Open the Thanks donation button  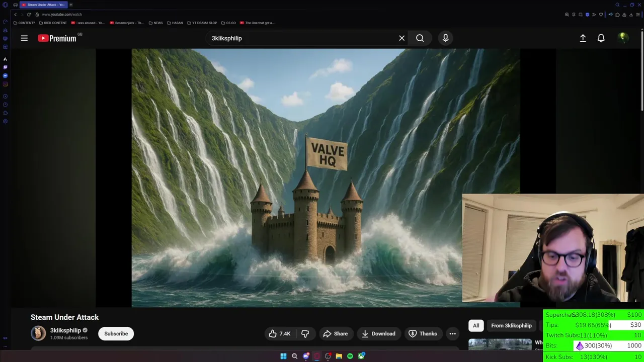[x=423, y=333]
